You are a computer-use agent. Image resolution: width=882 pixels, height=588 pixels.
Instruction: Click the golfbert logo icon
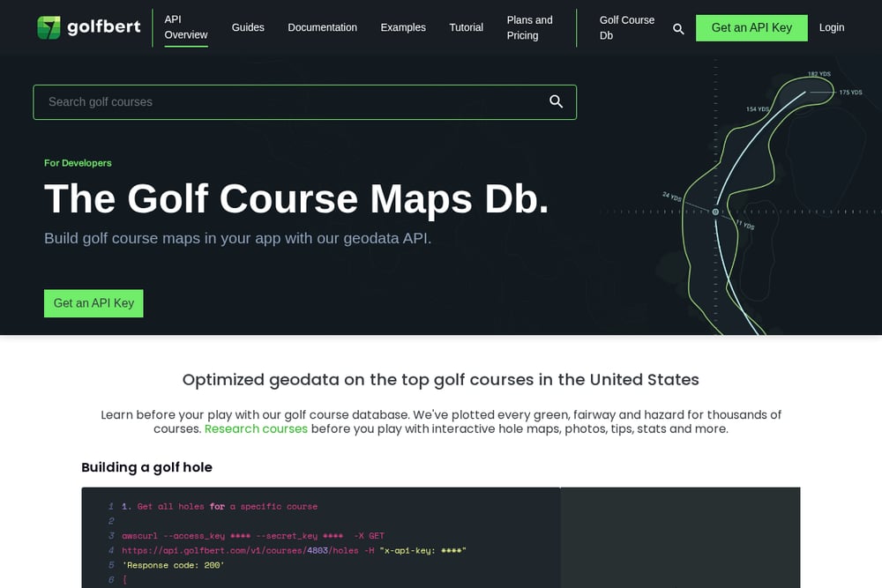49,27
